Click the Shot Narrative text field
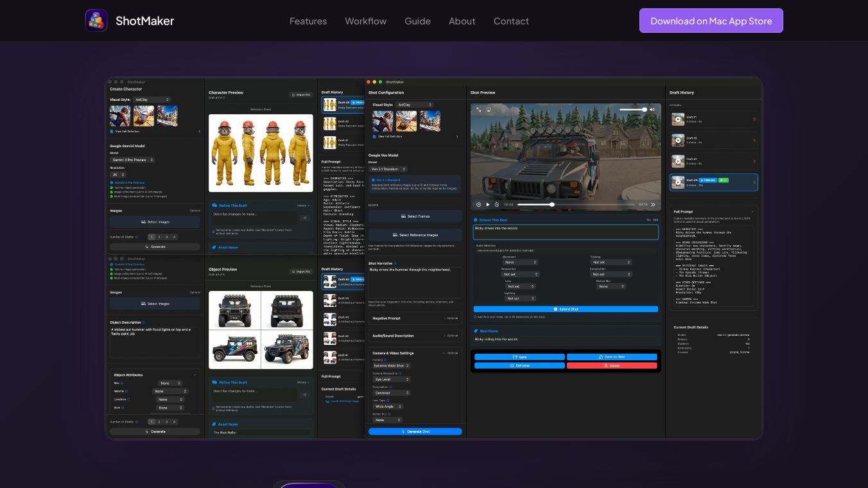 click(x=415, y=283)
